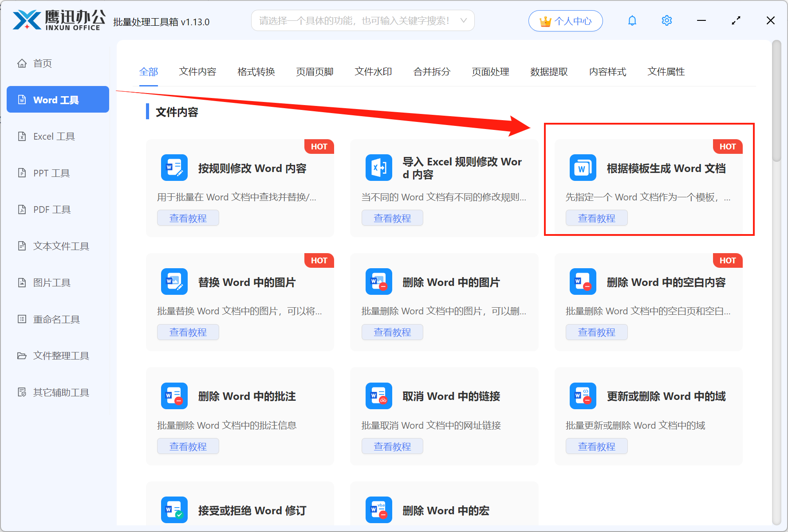Screen dimensions: 788x532
Task: Select the 重命名工具 sidebar item
Action: pos(56,319)
